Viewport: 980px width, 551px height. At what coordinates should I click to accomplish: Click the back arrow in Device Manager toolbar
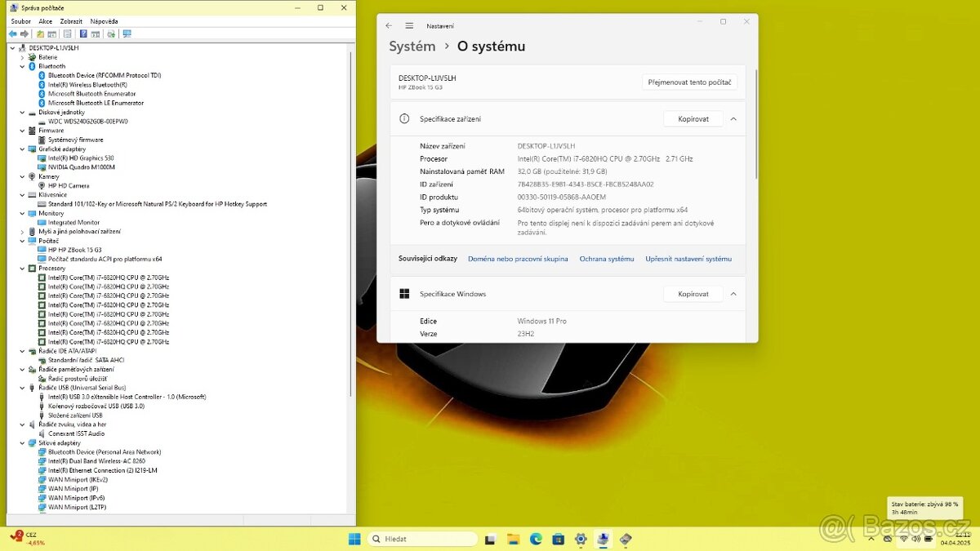click(x=12, y=34)
